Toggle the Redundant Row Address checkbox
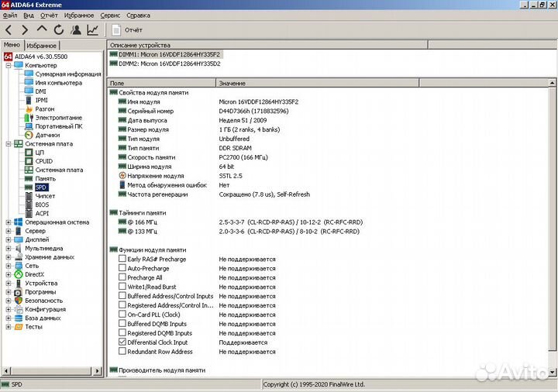Screen dimensions: 558x392 122,351
